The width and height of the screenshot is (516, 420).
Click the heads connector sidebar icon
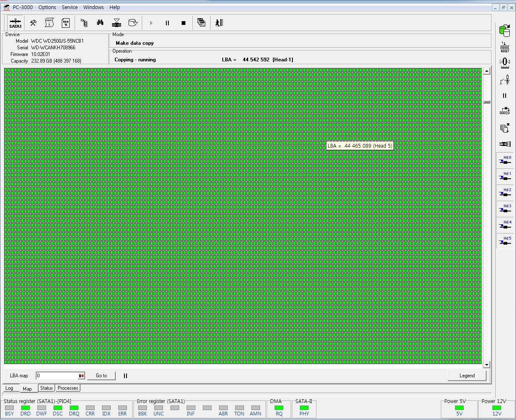505,144
